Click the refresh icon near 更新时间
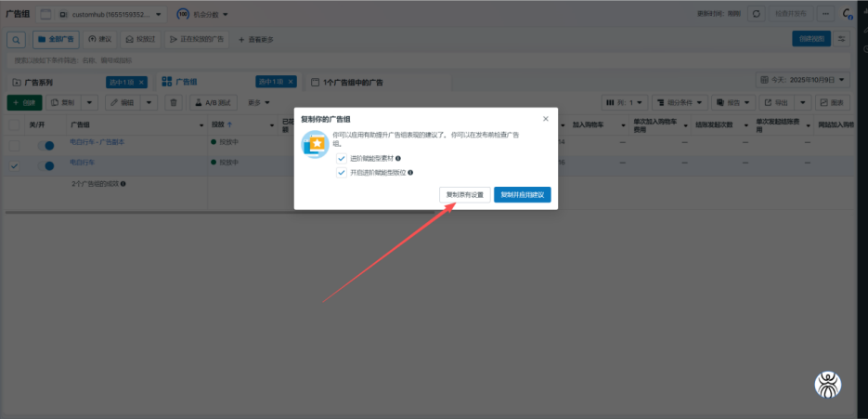The height and width of the screenshot is (419, 868). click(x=758, y=14)
